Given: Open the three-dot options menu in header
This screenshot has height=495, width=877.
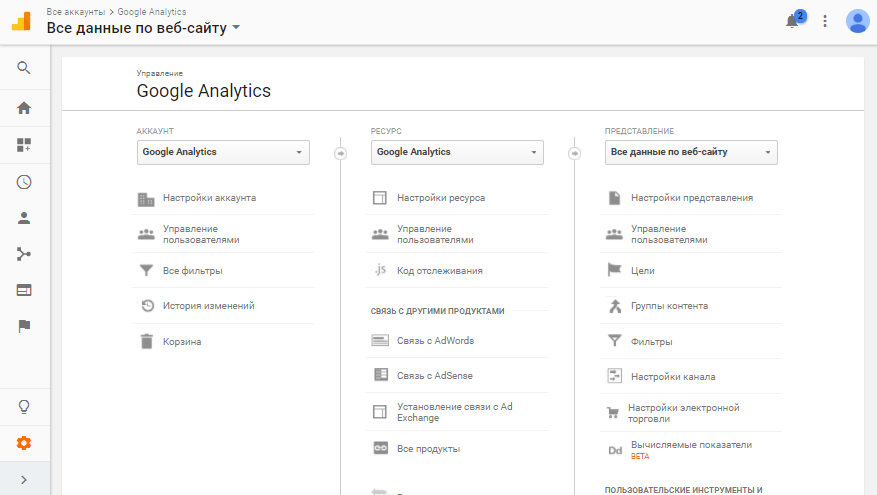Looking at the screenshot, I should tap(825, 21).
